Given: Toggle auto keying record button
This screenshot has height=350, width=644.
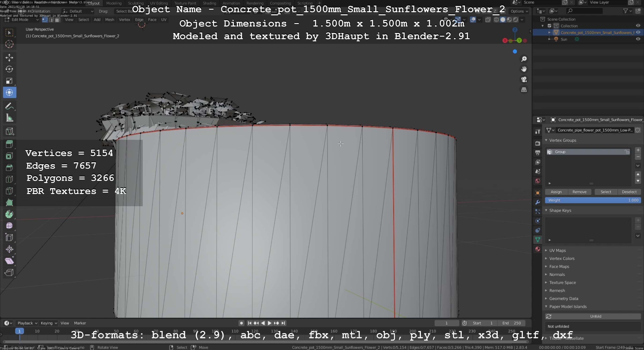Looking at the screenshot, I should tap(241, 323).
